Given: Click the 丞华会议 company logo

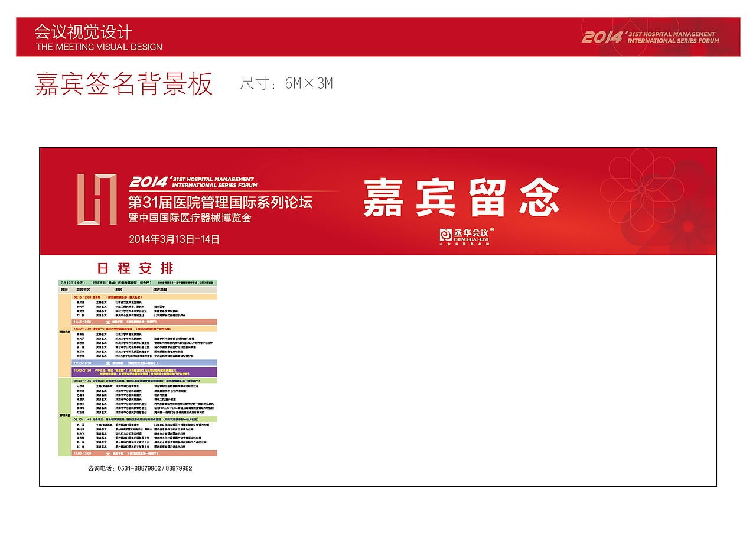Looking at the screenshot, I should [467, 236].
